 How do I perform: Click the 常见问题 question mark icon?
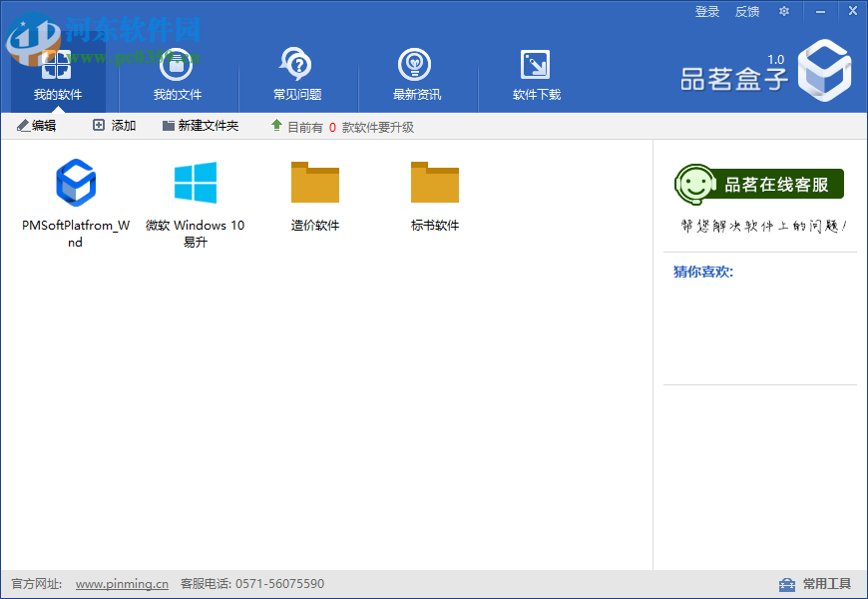(x=295, y=62)
